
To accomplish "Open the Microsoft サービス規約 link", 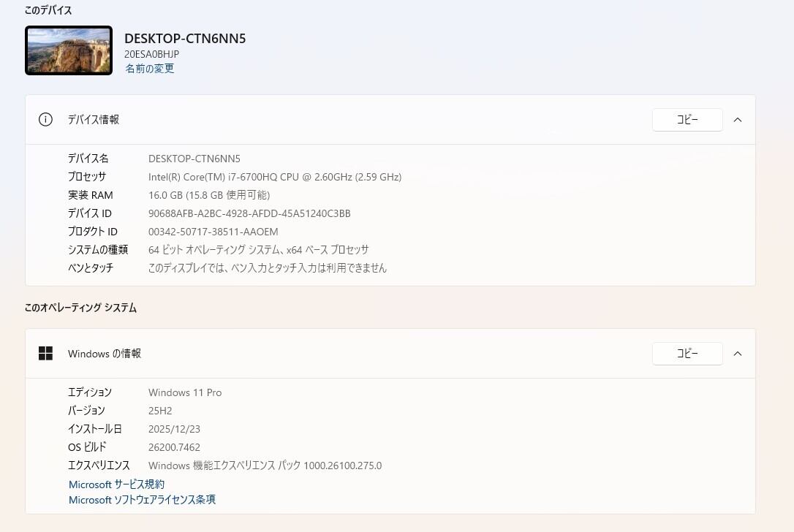I will click(x=116, y=484).
